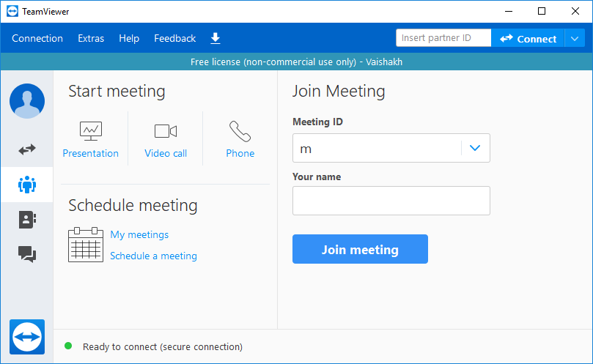Close the TeamViewer window

(x=575, y=11)
